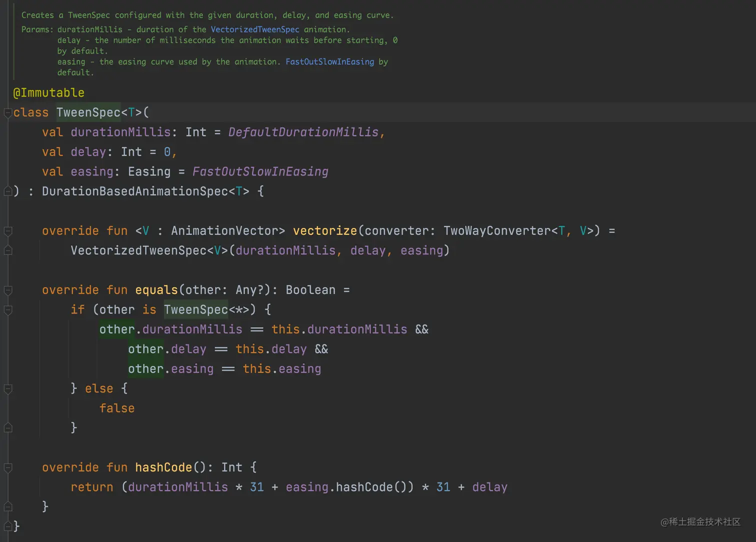Open the VectorizedTweenSpec link in documentation

[255, 29]
